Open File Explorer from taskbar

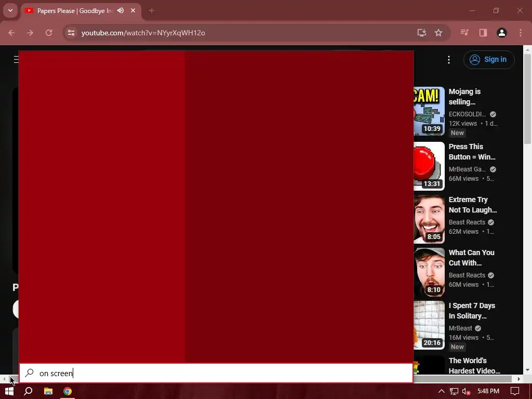coord(48,391)
